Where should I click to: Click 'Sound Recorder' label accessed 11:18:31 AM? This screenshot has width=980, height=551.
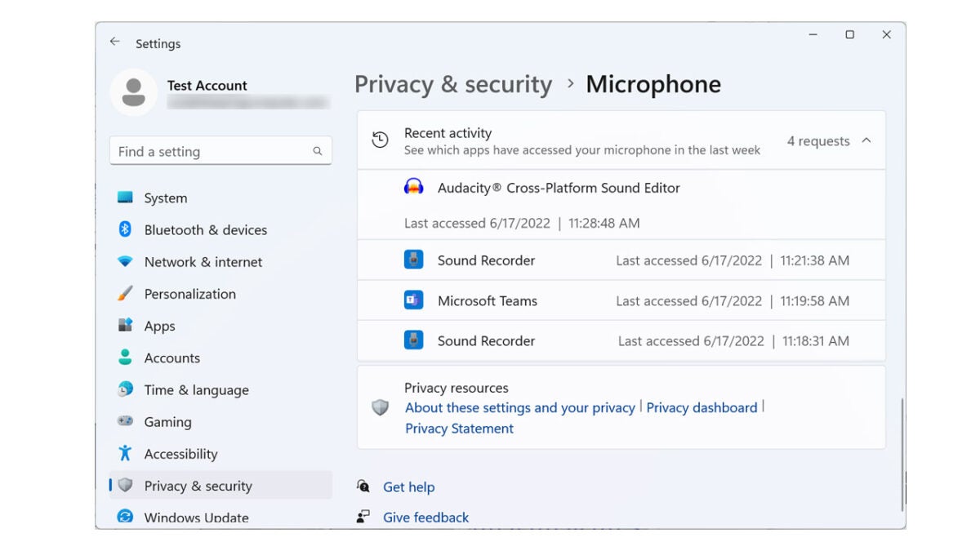click(x=486, y=340)
